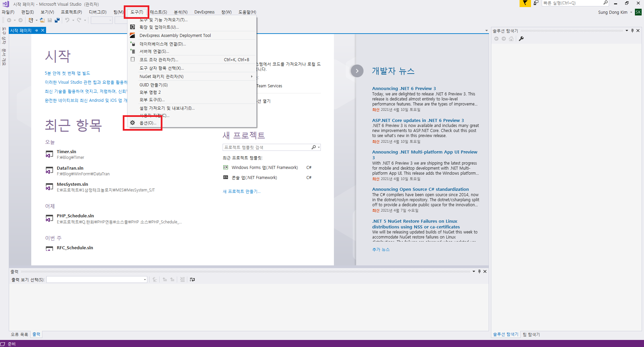
Task: Click go to previous message output icon
Action: pyautogui.click(x=165, y=279)
